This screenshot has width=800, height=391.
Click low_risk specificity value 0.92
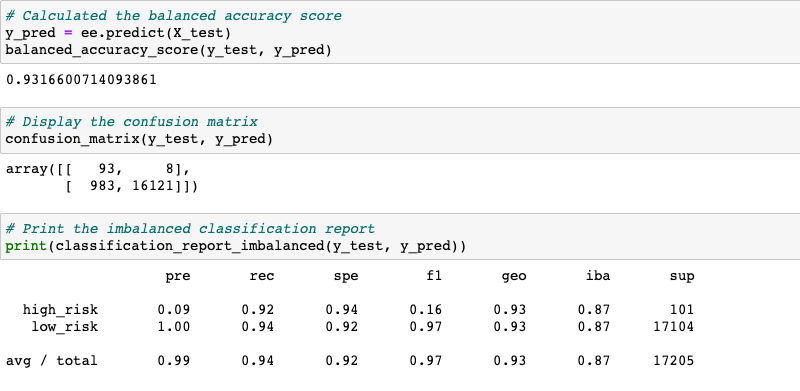point(342,327)
